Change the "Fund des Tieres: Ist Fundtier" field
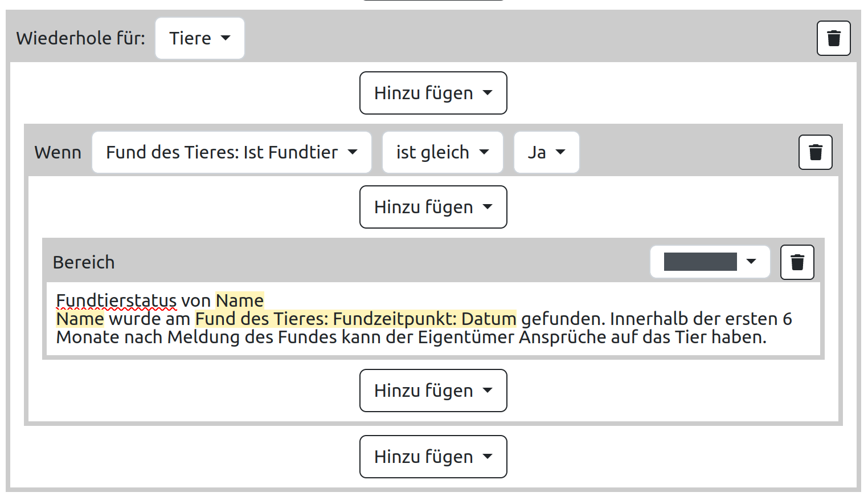This screenshot has width=868, height=496. pos(231,152)
